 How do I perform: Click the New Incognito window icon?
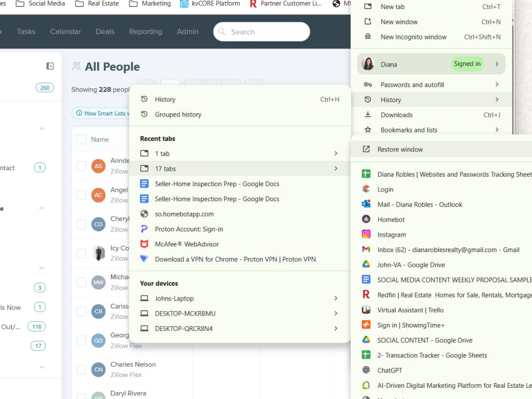pyautogui.click(x=368, y=37)
